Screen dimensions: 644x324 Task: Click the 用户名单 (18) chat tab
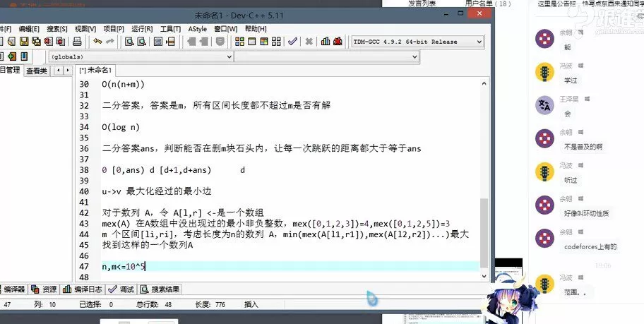click(489, 4)
